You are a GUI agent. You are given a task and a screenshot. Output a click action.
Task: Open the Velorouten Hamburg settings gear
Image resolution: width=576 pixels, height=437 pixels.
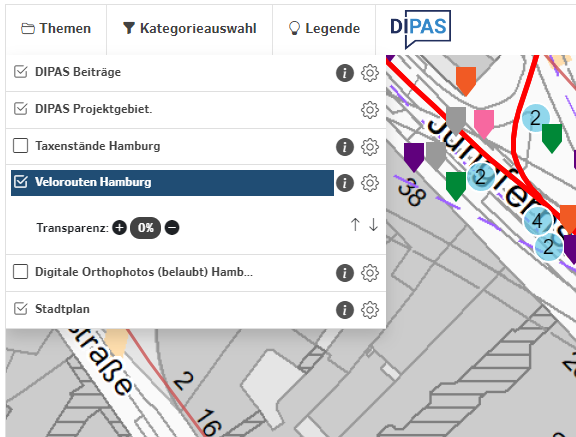pos(370,183)
